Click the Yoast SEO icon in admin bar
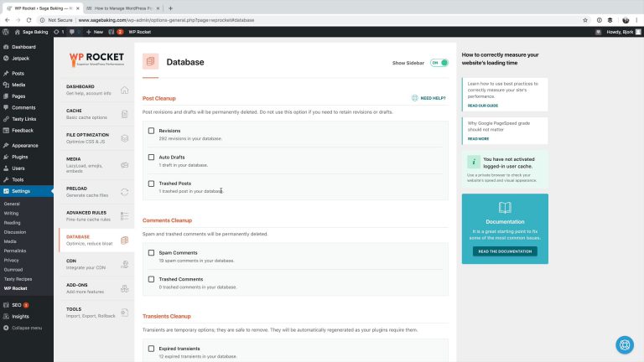The image size is (644, 362). 112,32
